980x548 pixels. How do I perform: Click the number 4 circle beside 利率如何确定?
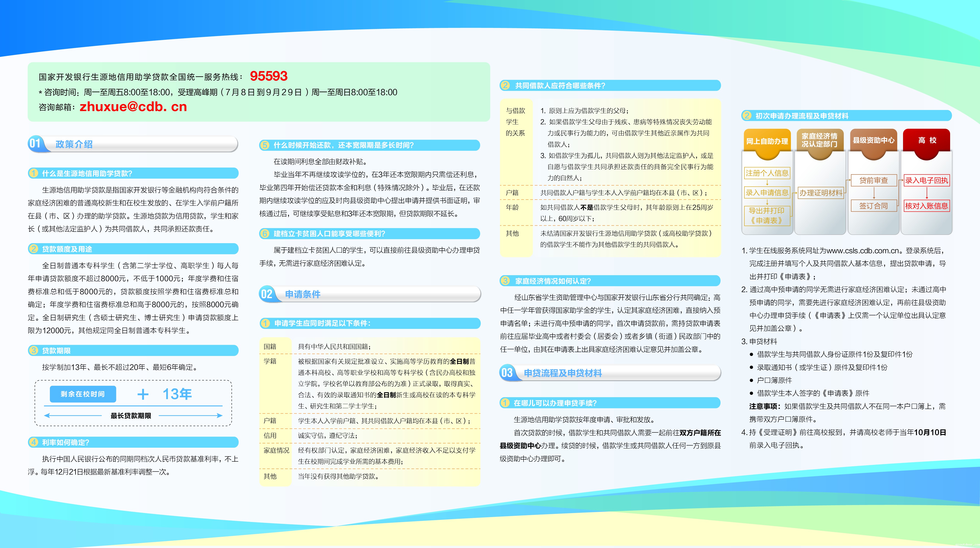coord(34,442)
